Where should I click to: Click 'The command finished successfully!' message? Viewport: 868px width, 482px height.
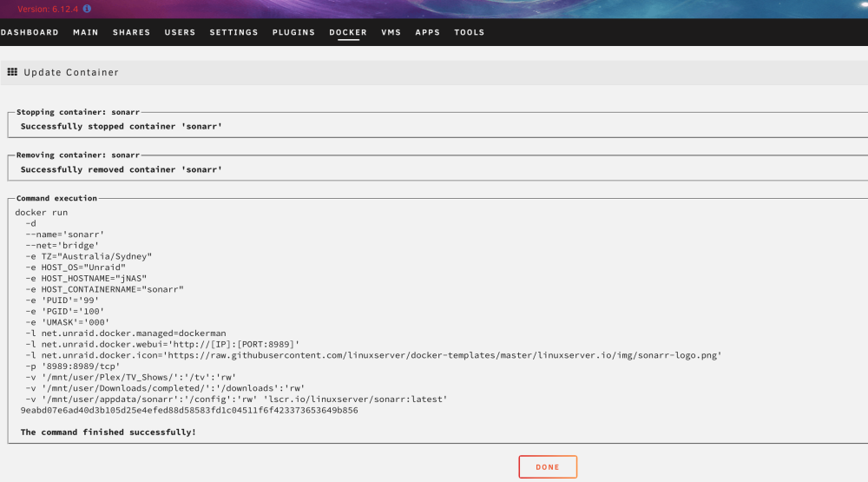108,432
